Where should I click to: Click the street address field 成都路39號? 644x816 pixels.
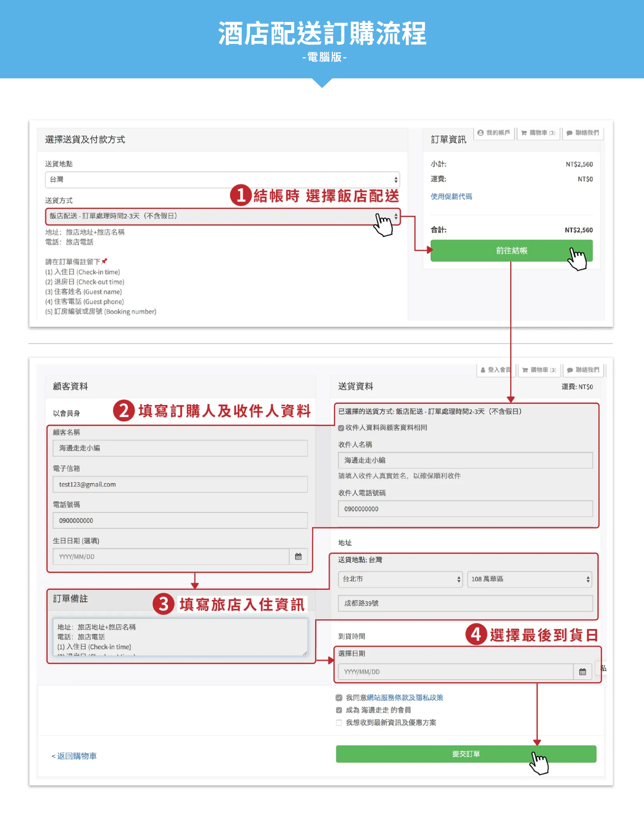pos(465,603)
